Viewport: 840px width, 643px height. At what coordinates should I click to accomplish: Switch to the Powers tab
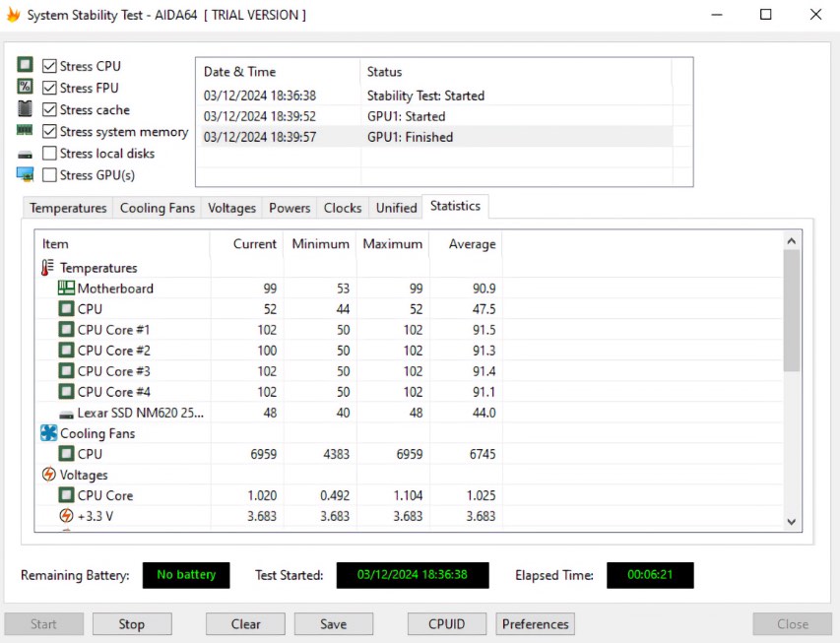tap(290, 208)
